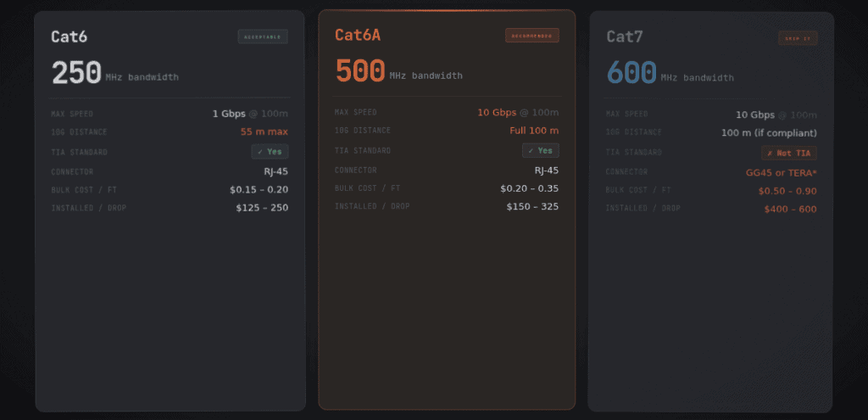Click the Yes TIA badge in Cat6 card
Screen dimensions: 868x420
(270, 152)
